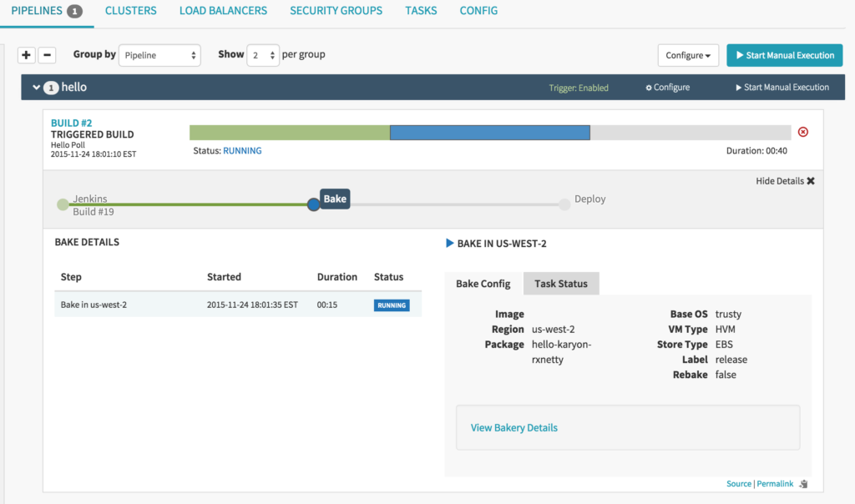
Task: Collapse the hello pipeline group chevron
Action: pos(37,87)
